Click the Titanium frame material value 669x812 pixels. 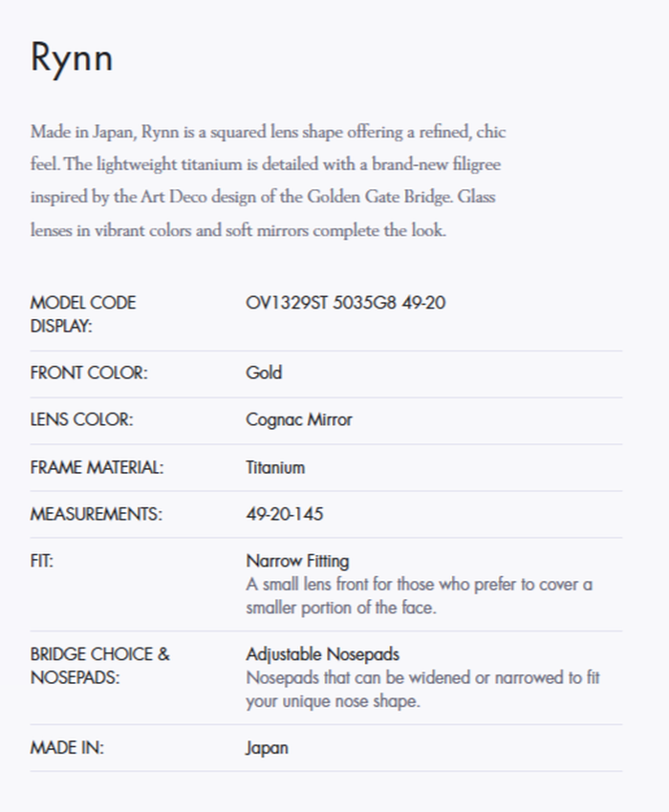275,467
